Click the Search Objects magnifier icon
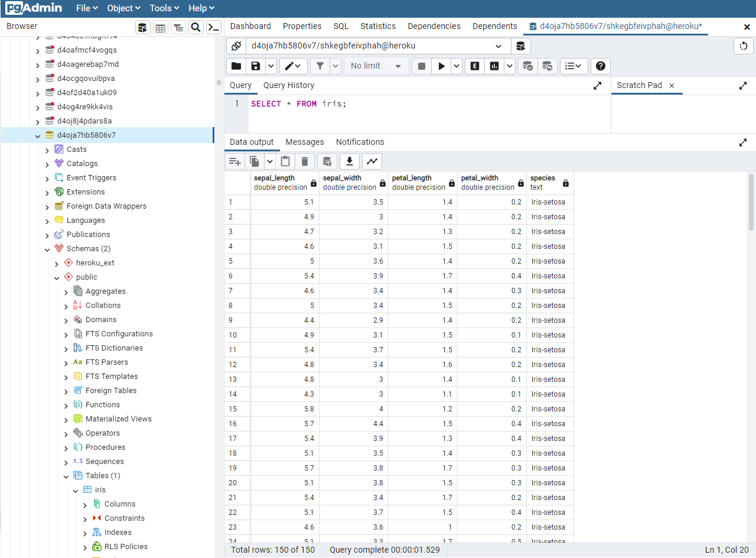 pos(195,27)
